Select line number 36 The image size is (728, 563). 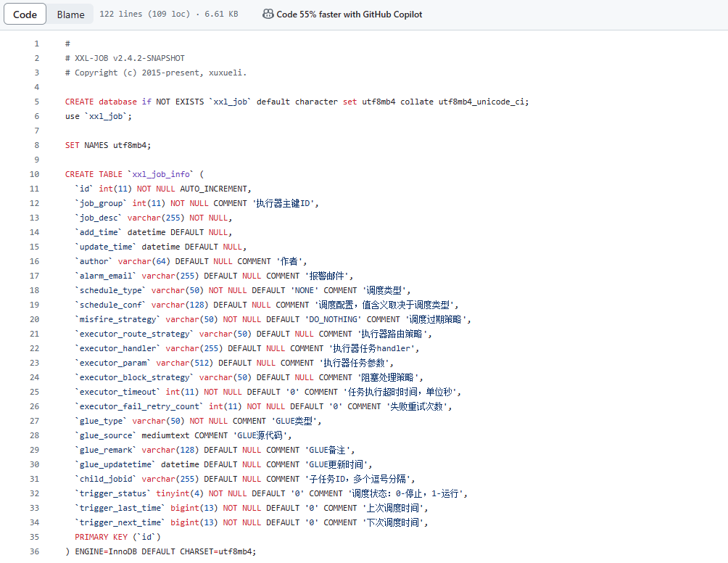(x=34, y=551)
